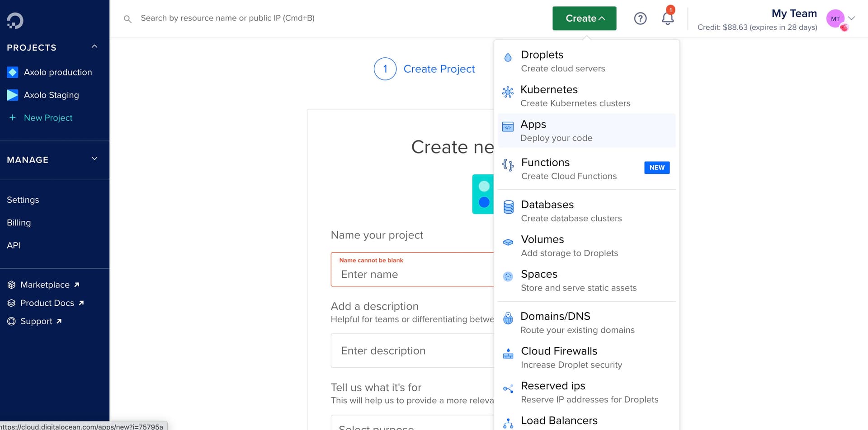The image size is (868, 430).
Task: Collapse the PROJECTS section chevron
Action: pyautogui.click(x=94, y=47)
